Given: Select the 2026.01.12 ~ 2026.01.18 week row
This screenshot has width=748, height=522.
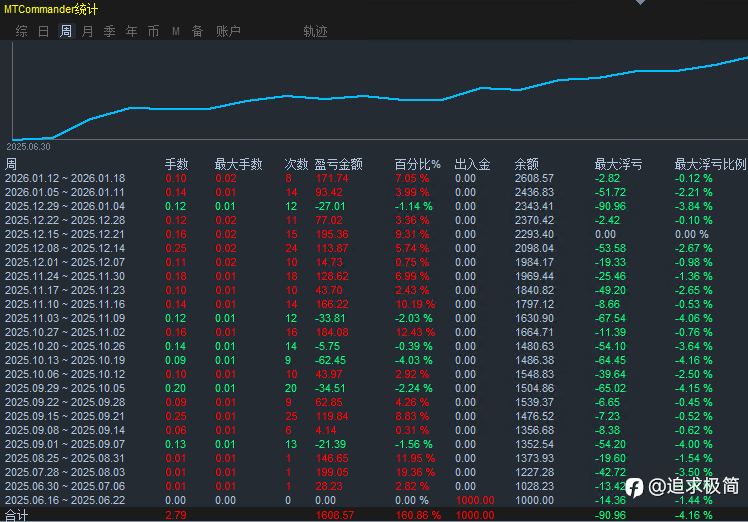Looking at the screenshot, I should (x=65, y=178).
